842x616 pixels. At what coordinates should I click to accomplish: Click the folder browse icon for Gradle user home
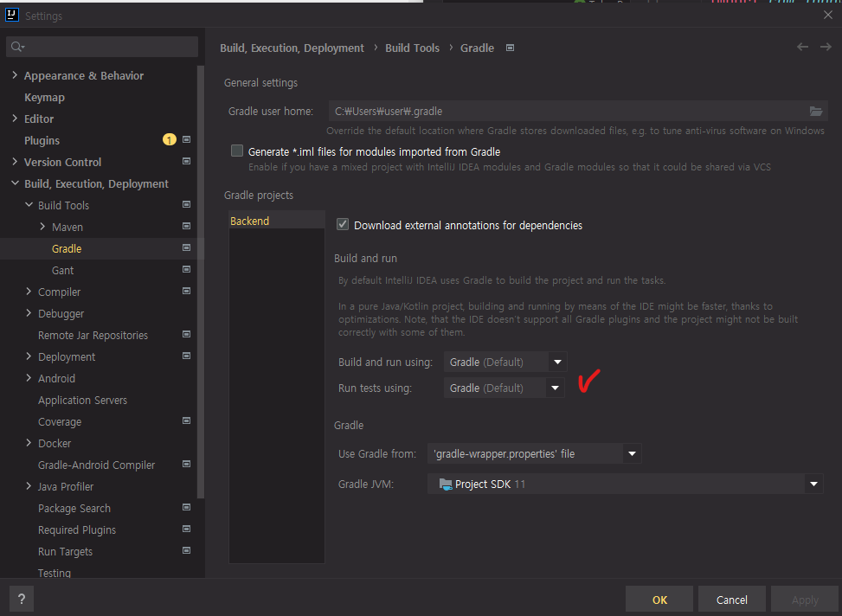click(x=816, y=111)
